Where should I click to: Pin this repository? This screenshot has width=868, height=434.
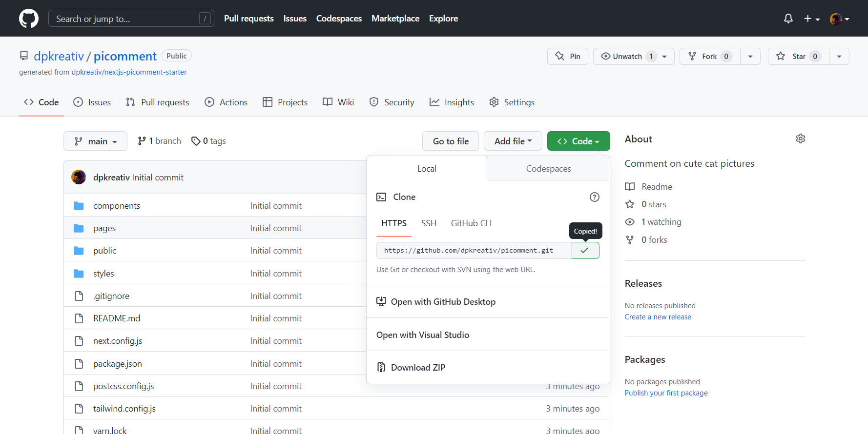568,56
